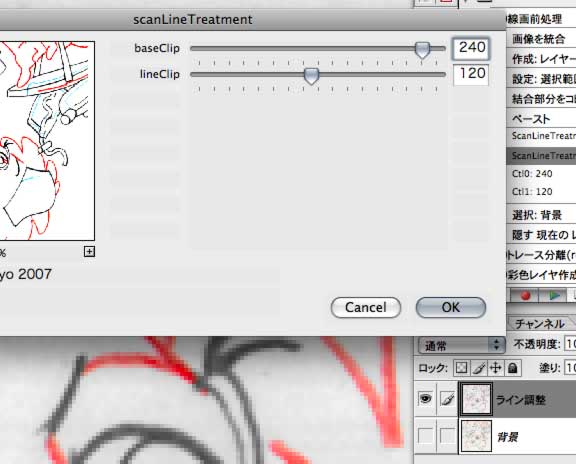The width and height of the screenshot is (576, 464).
Task: Toggle lock transparent pixels icon
Action: click(x=461, y=368)
